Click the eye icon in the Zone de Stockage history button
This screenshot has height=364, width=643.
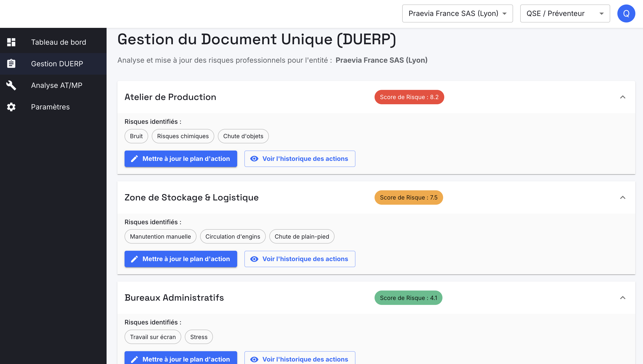click(254, 259)
